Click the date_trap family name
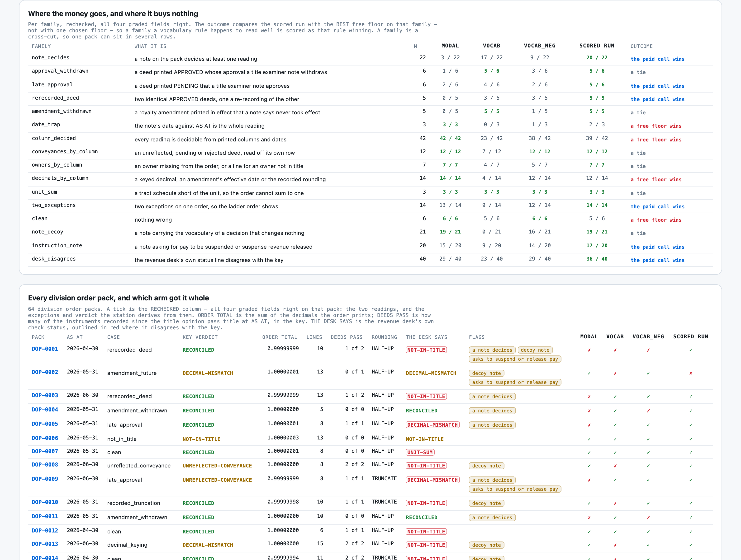741x560 pixels. coord(46,125)
